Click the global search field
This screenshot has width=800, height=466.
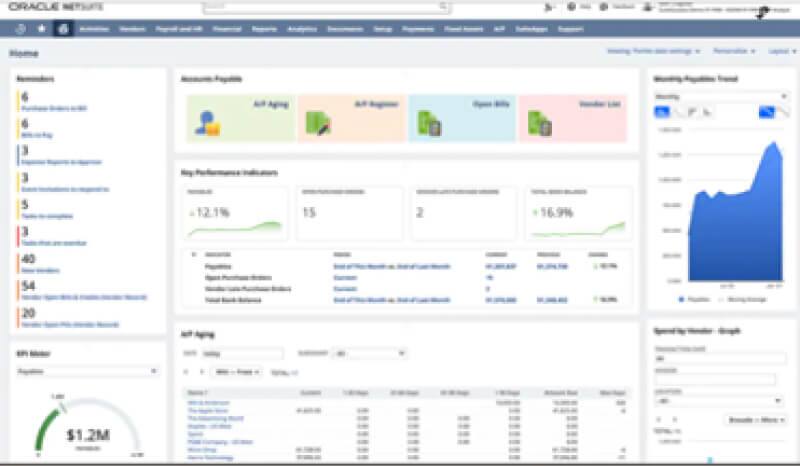327,7
